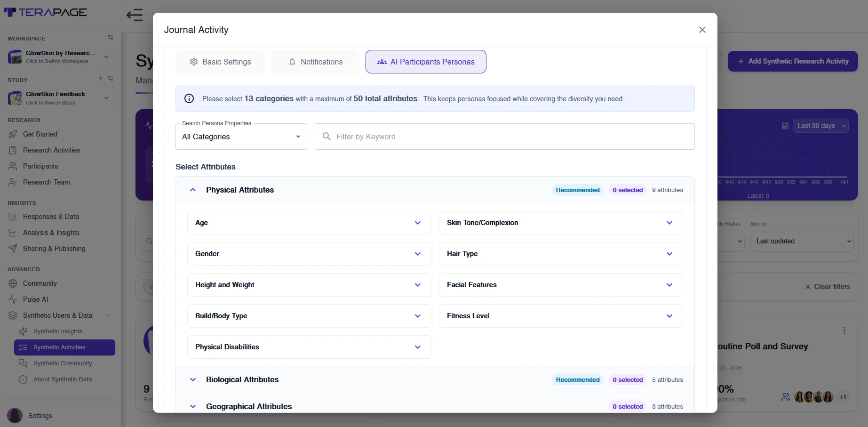The width and height of the screenshot is (868, 427).
Task: Click the workspace settings sliders icon
Action: click(111, 37)
